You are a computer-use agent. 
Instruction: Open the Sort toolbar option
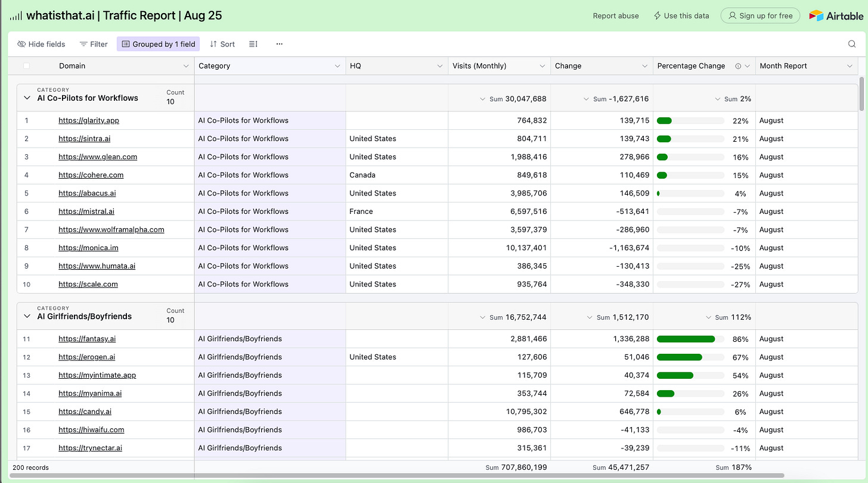click(222, 44)
